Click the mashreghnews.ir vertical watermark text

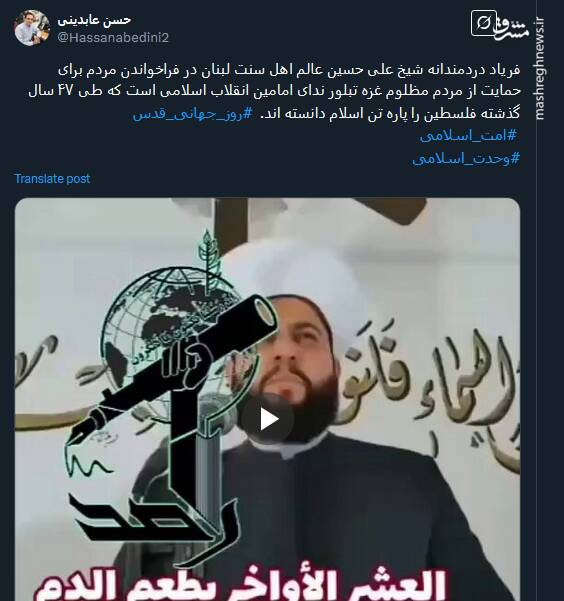pyautogui.click(x=539, y=69)
